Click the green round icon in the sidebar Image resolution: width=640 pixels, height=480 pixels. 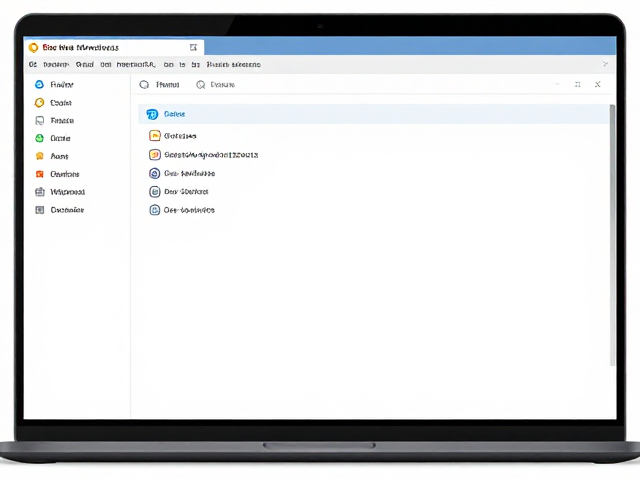coord(39,138)
